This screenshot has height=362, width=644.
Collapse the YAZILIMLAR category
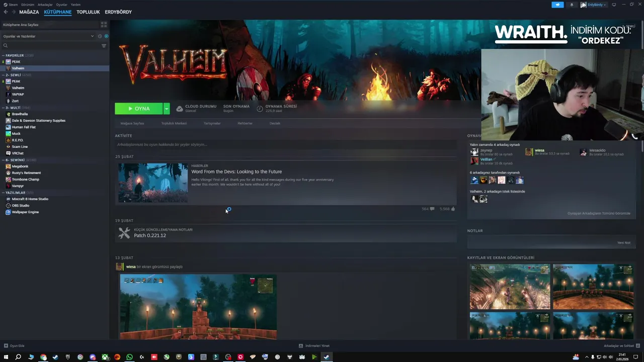click(x=3, y=193)
